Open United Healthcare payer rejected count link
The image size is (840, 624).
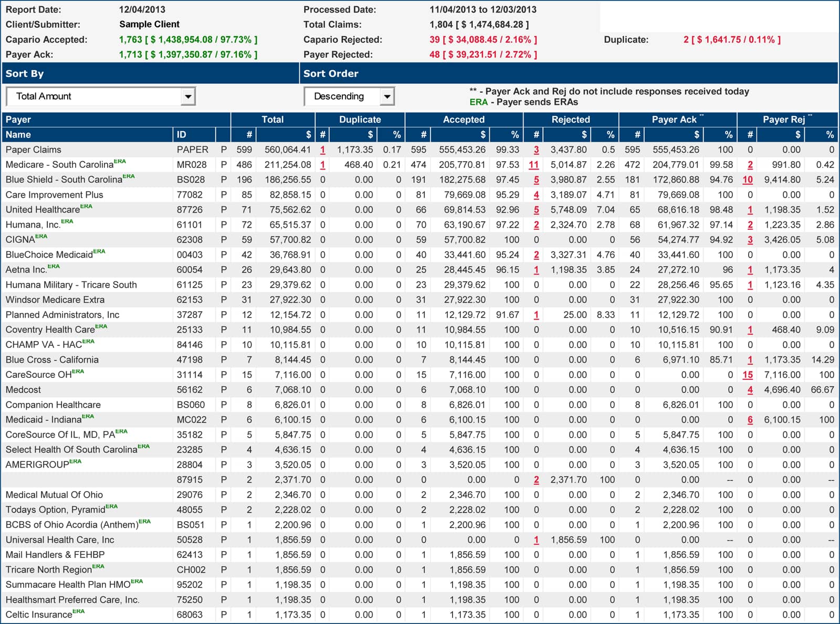click(x=750, y=209)
